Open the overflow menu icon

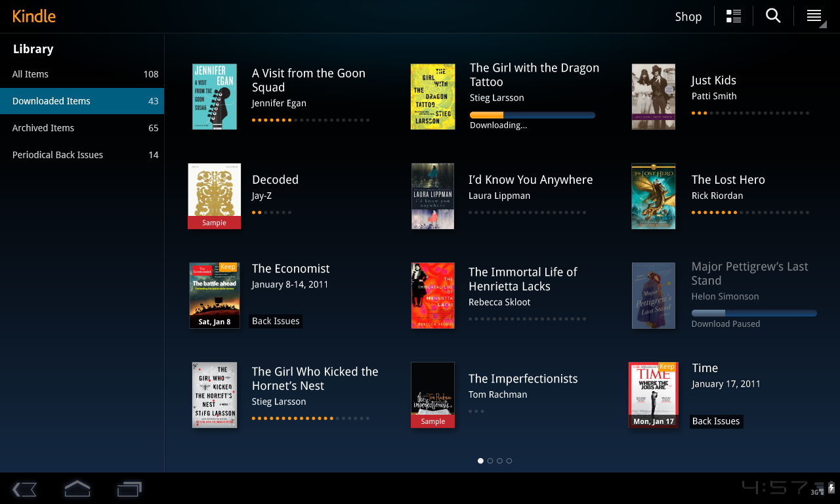point(814,16)
